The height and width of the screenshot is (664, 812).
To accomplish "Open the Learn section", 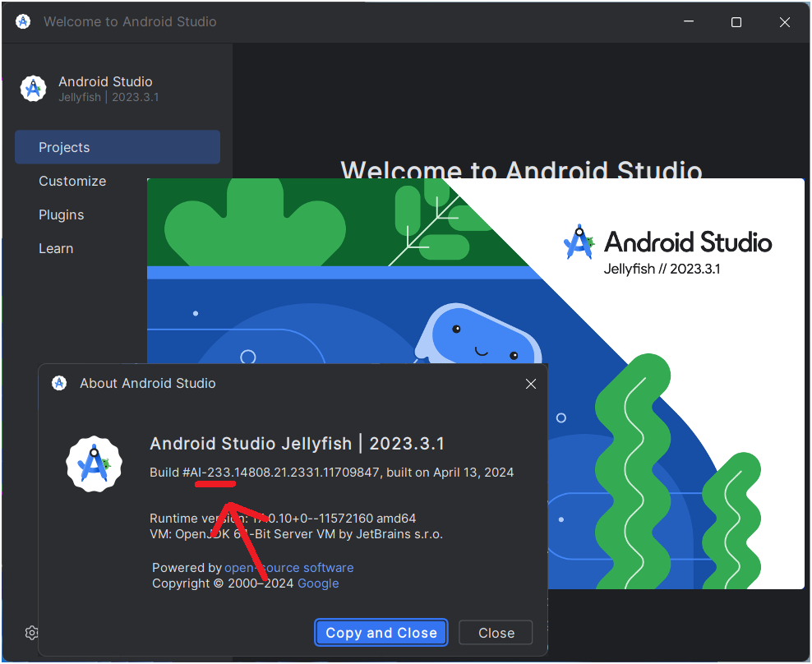I will click(x=56, y=248).
